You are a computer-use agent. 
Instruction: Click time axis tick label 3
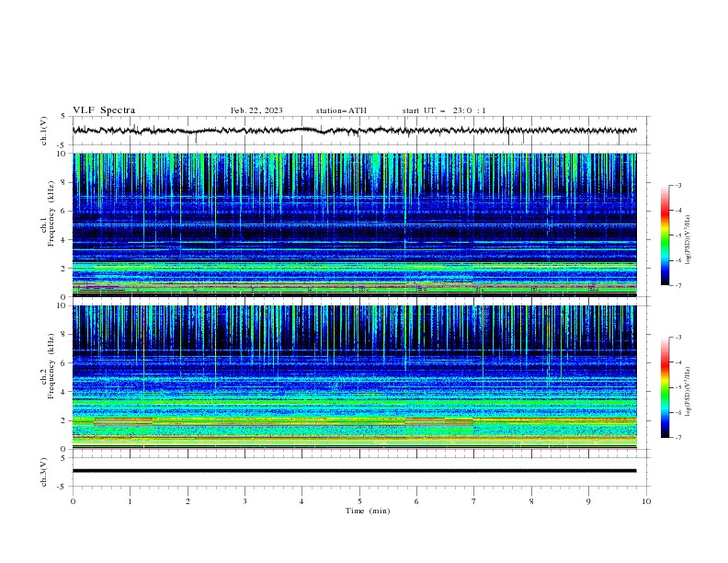coord(245,501)
